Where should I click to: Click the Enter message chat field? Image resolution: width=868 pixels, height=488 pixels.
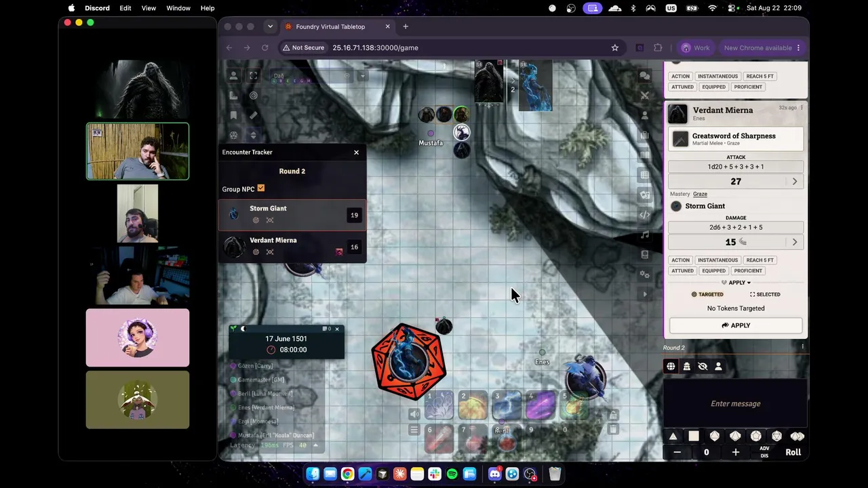[736, 404]
